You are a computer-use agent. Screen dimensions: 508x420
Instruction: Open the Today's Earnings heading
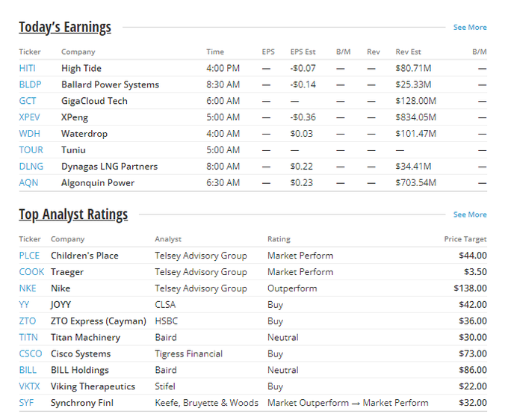click(x=65, y=28)
